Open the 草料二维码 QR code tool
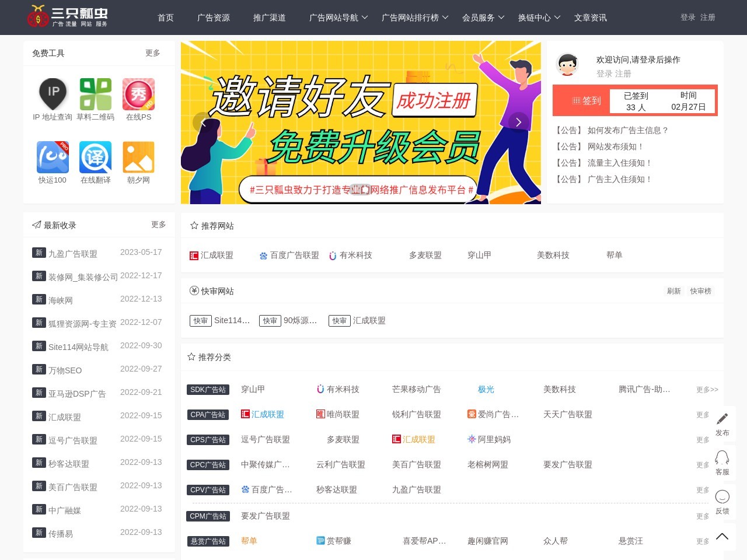 point(96,94)
